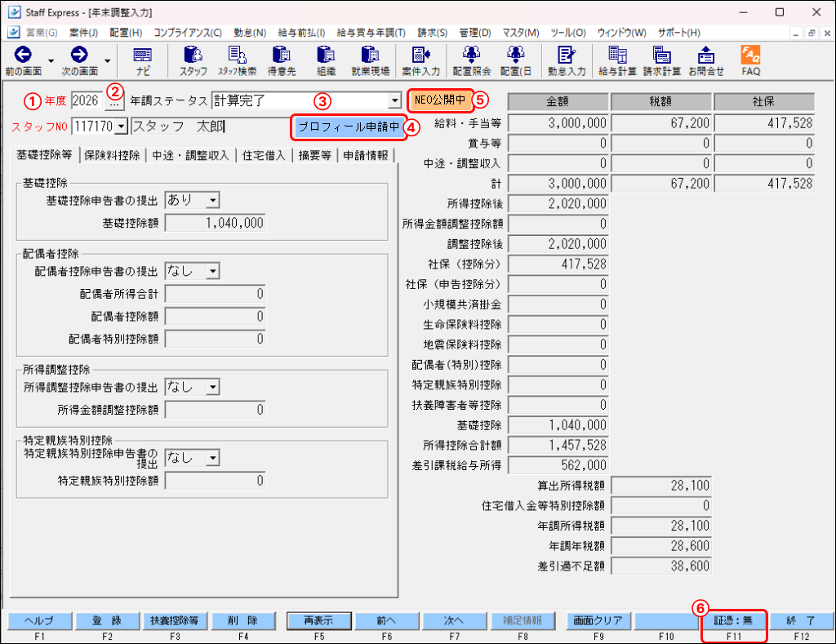Click the NEO公開中 button

click(x=440, y=100)
